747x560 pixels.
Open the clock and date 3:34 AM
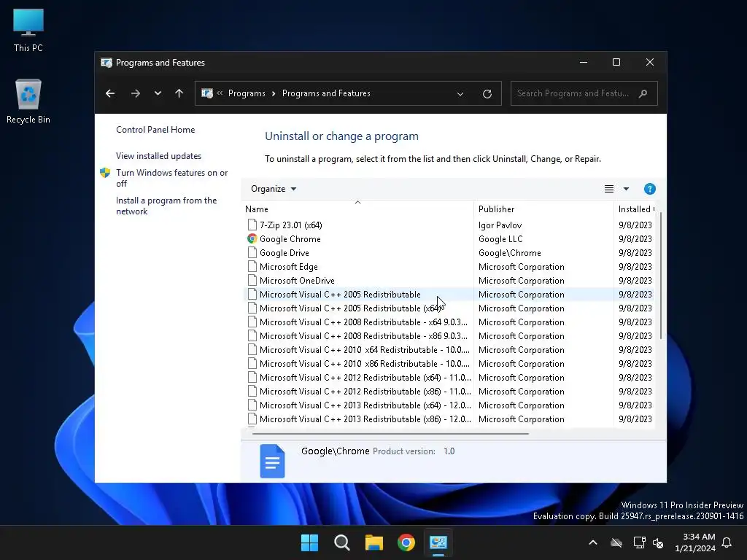[695, 542]
